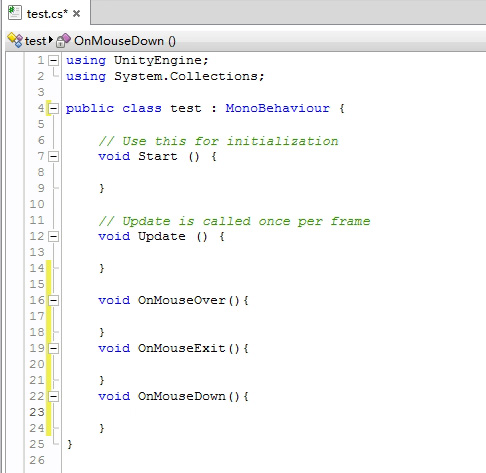The width and height of the screenshot is (486, 473).
Task: Collapse the using directives fold at line 1
Action: (53, 60)
